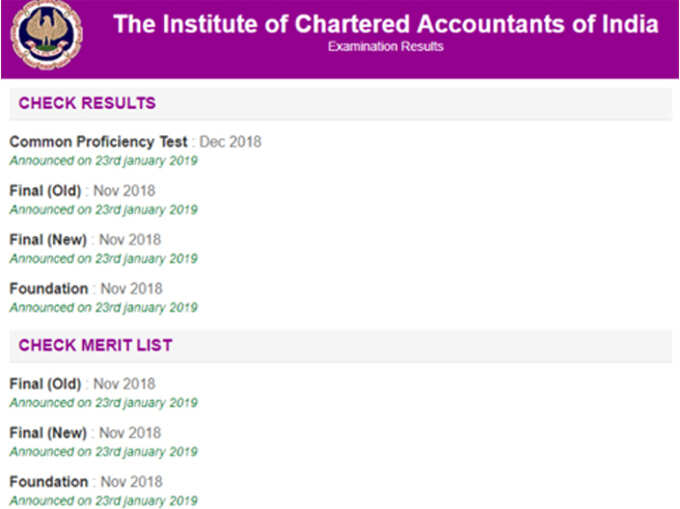
Task: Click announcement date under Common Proficiency Test
Action: [104, 161]
